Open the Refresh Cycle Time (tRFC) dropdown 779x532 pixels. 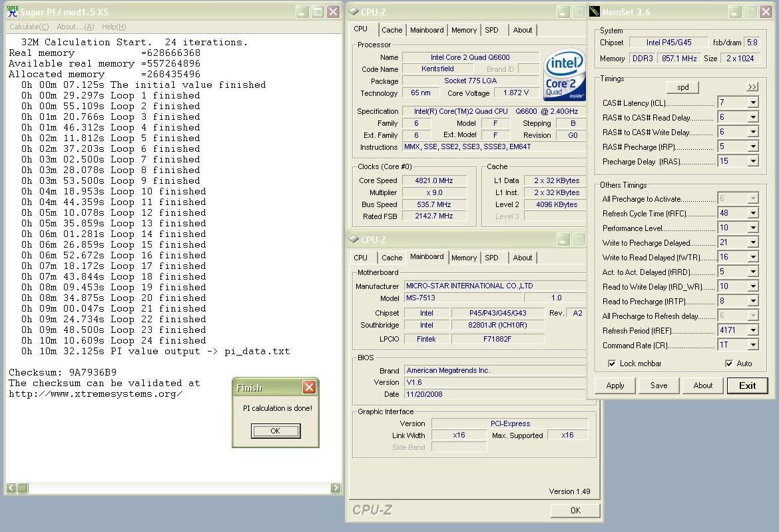click(x=753, y=213)
